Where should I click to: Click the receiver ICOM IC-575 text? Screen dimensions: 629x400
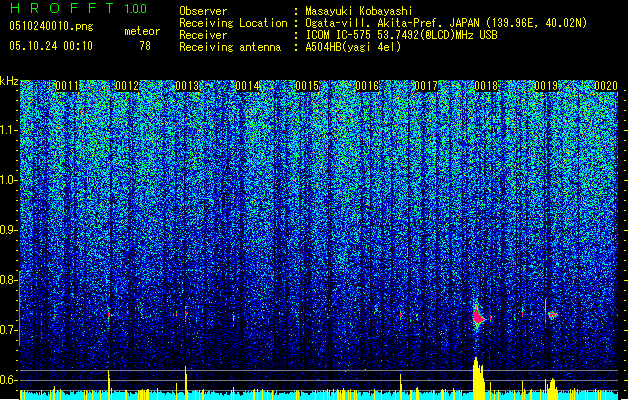click(x=401, y=35)
